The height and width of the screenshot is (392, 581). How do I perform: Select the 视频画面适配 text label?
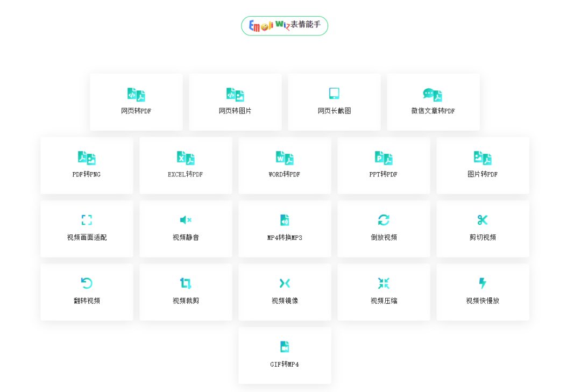[x=87, y=238]
